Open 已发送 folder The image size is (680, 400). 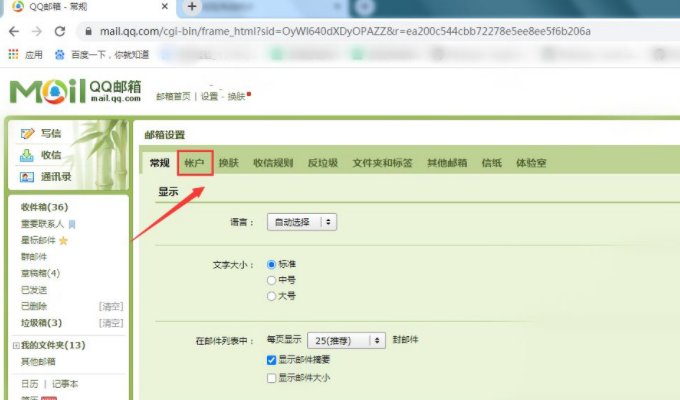coord(33,290)
